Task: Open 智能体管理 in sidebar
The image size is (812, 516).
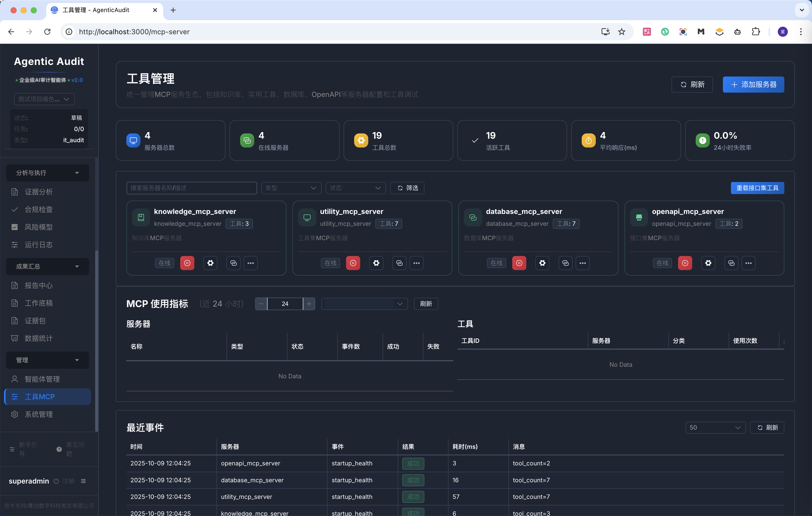Action: point(42,379)
